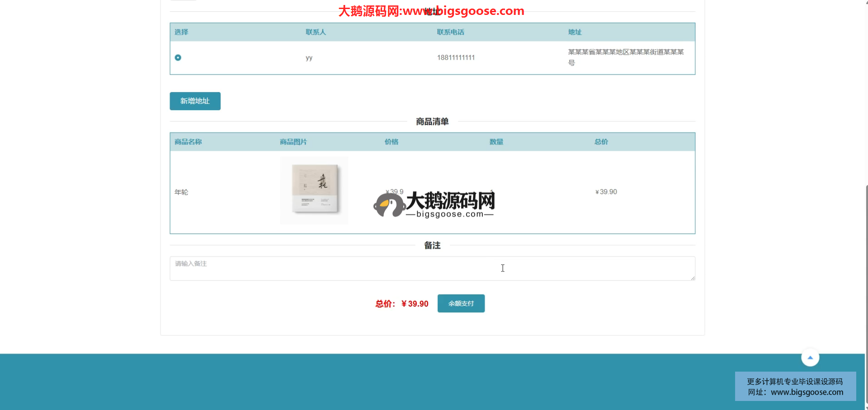This screenshot has width=868, height=410.
Task: Select the phone number 18811111111 cell
Action: coord(456,58)
